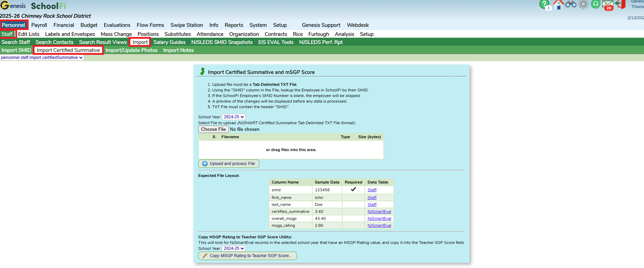Screen dimensions: 644x268
Task: Open Mass Change
Action: point(116,34)
